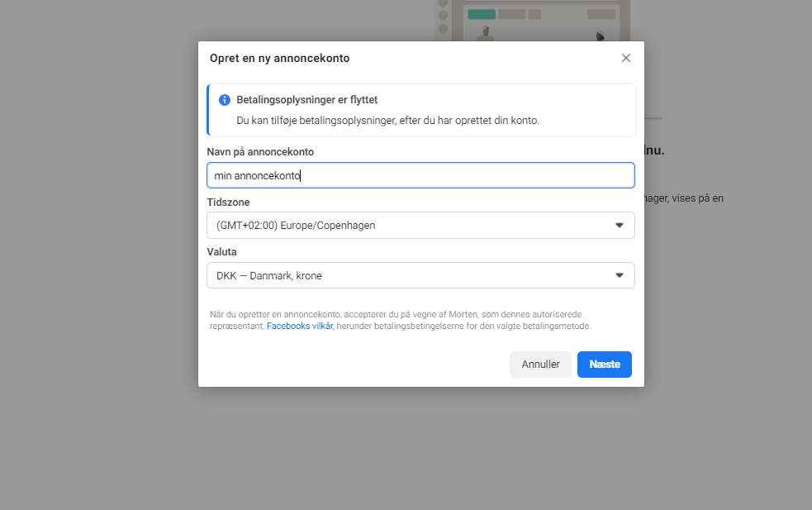
Task: Open the Tidszone Europe/Copenhagen dropdown
Action: click(420, 226)
